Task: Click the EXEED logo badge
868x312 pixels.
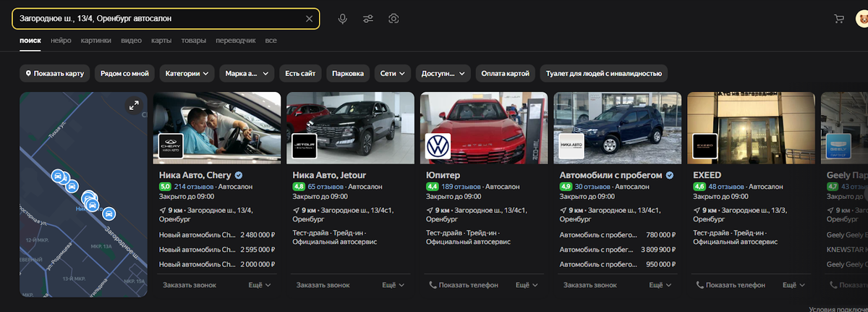Action: click(705, 146)
